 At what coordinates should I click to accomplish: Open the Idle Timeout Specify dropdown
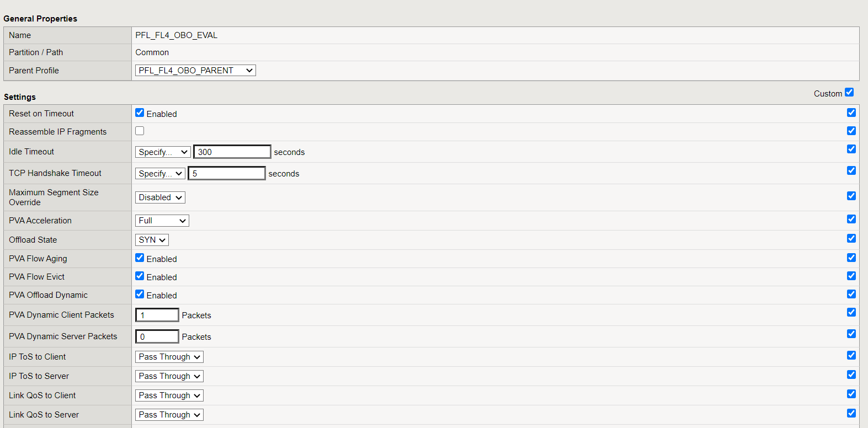tap(163, 152)
